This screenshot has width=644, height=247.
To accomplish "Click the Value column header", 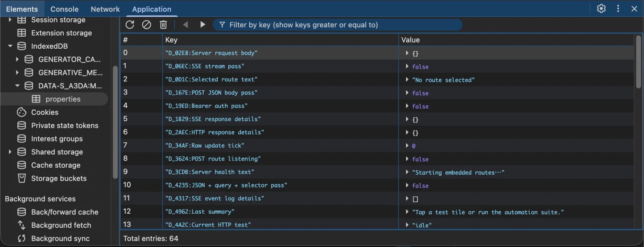I will pyautogui.click(x=517, y=40).
